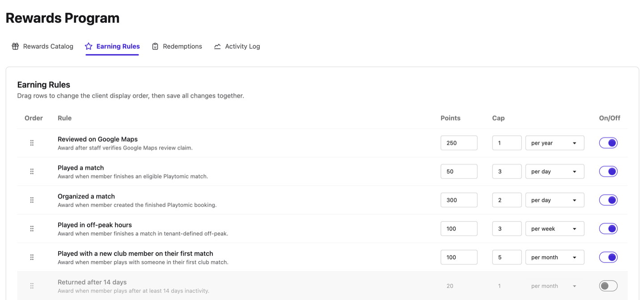Click the Returned after 14 days rule name
Viewport: 644px width, 300px height.
(92, 282)
